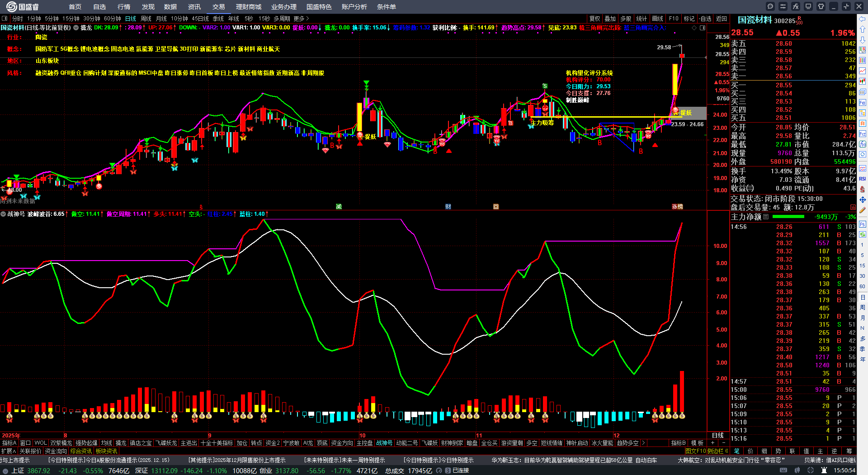Switch to the 周线 period tab

146,19
